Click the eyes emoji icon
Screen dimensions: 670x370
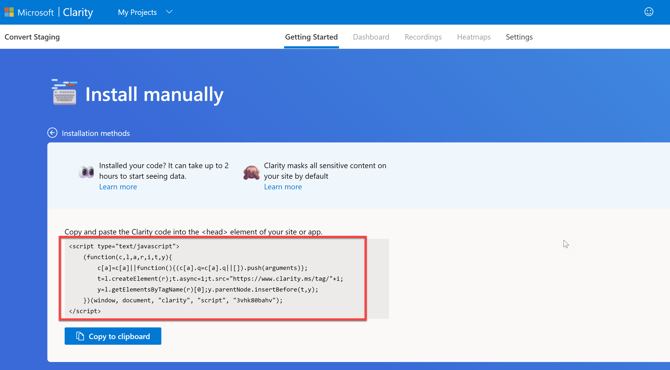click(86, 172)
